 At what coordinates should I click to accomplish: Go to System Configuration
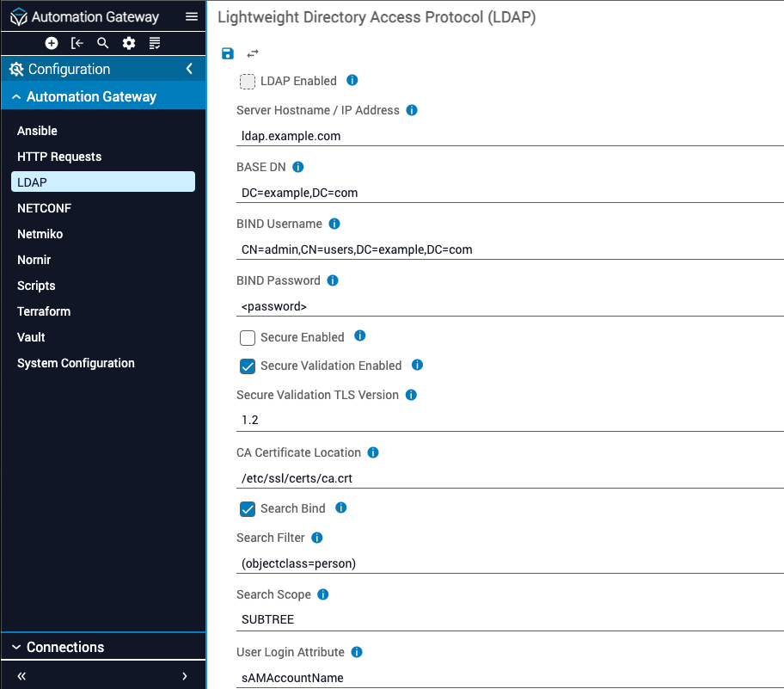click(x=76, y=363)
